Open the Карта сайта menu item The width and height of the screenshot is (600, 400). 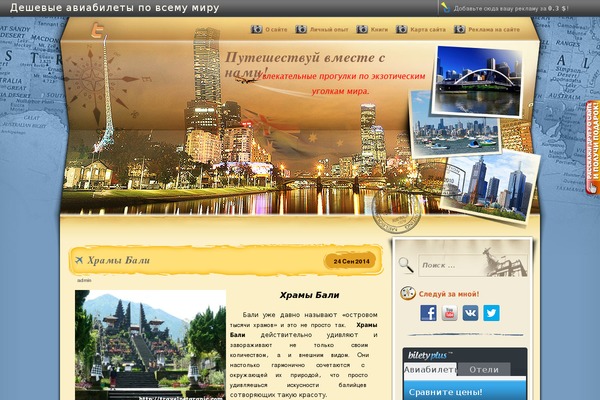427,29
